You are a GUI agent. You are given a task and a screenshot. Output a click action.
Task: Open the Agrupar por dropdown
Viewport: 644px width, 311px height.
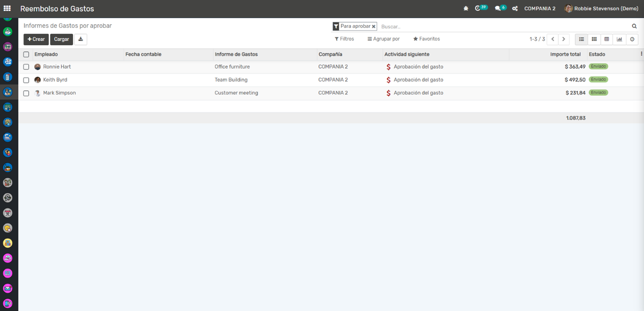pyautogui.click(x=384, y=39)
